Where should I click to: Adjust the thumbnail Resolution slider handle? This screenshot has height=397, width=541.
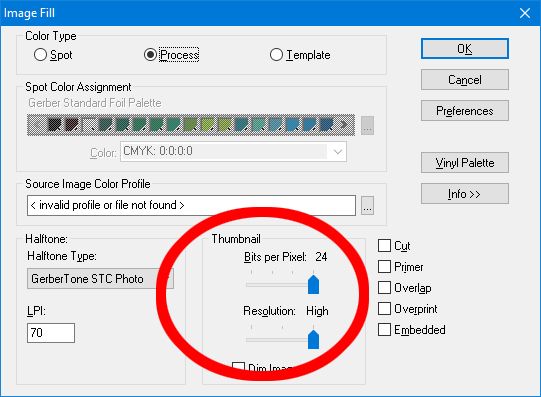click(313, 339)
